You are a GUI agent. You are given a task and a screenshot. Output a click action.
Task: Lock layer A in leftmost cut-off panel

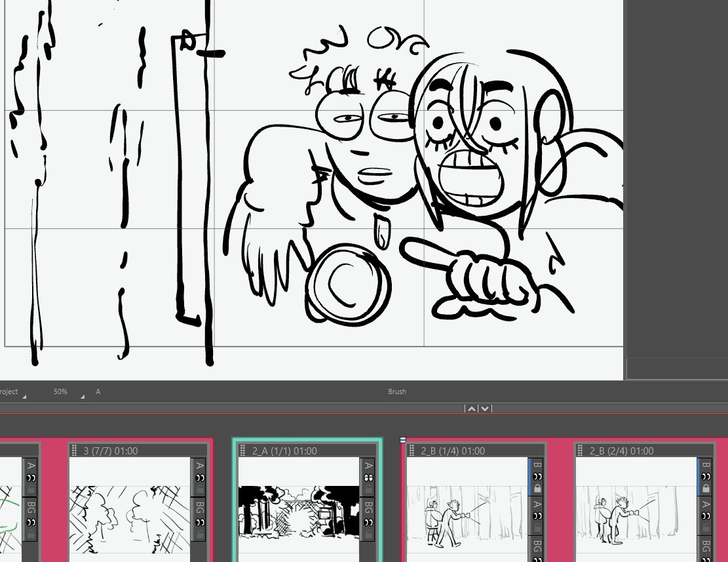point(31,490)
